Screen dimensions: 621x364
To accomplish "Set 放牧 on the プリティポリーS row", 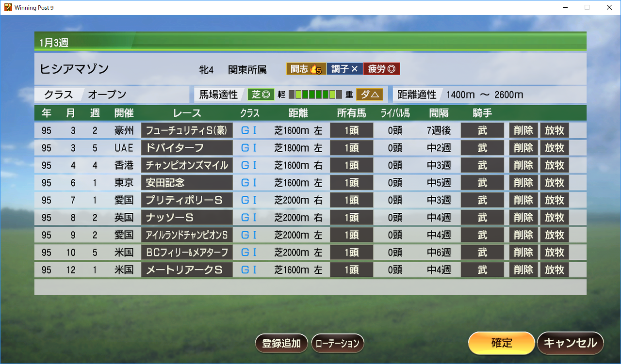I will point(555,200).
